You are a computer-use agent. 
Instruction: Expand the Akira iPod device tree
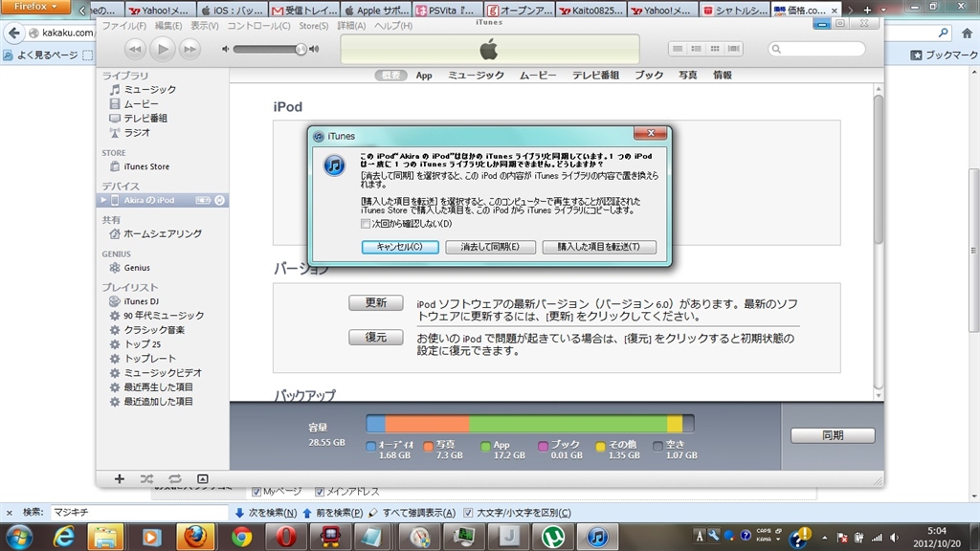coord(103,200)
